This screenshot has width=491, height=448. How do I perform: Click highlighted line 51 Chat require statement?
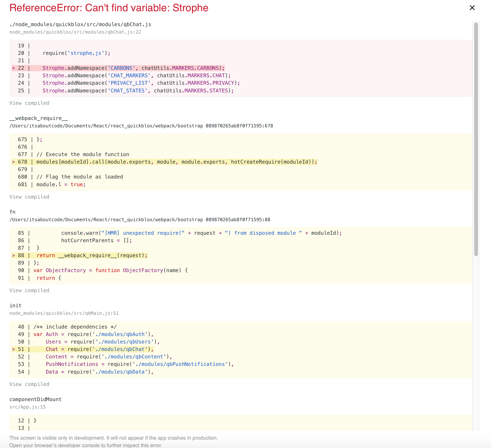coord(99,349)
